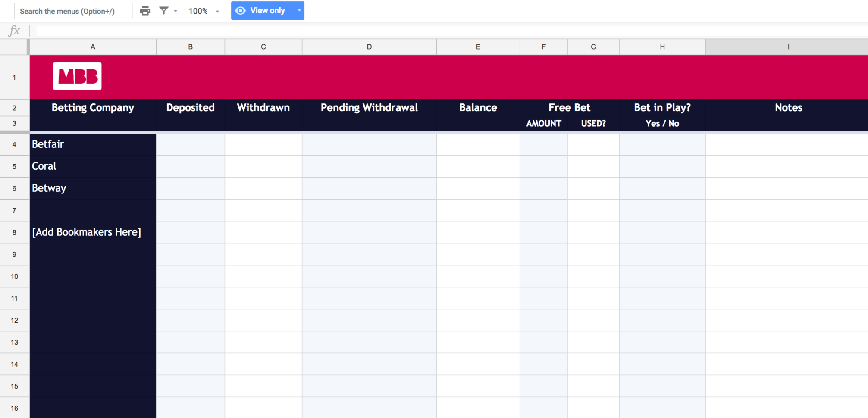Click the Add Bookmakers Here cell
The image size is (868, 418).
[x=92, y=232]
